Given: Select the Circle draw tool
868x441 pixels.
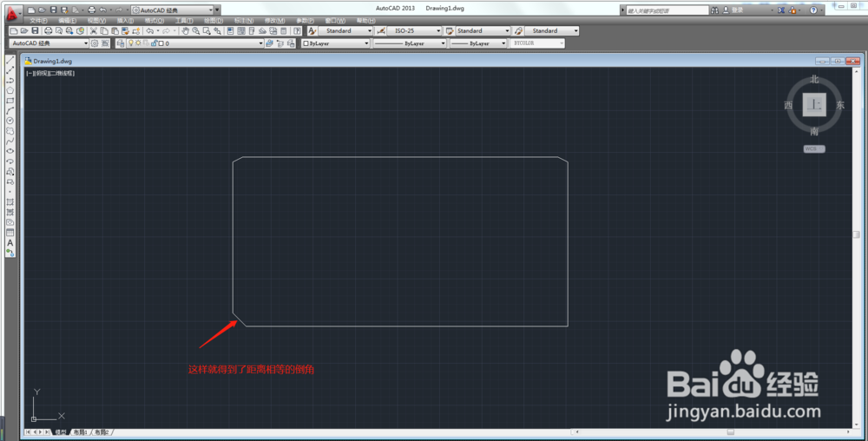Looking at the screenshot, I should point(10,121).
